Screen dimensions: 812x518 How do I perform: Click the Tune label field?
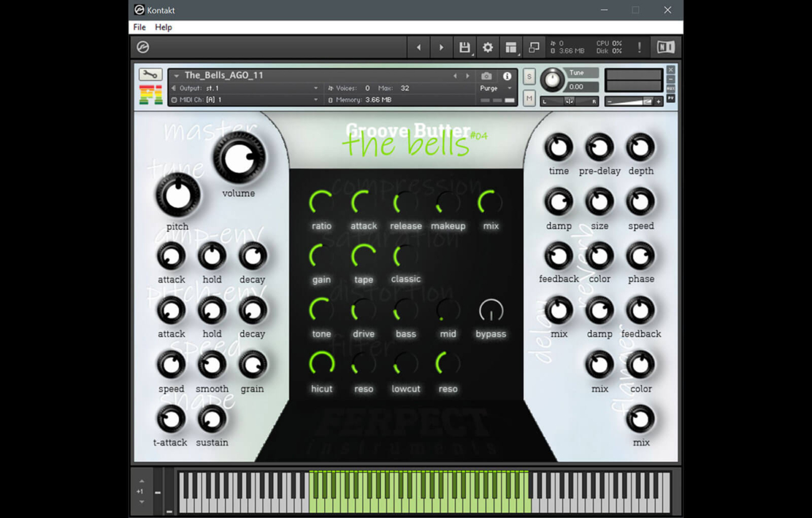(x=580, y=72)
